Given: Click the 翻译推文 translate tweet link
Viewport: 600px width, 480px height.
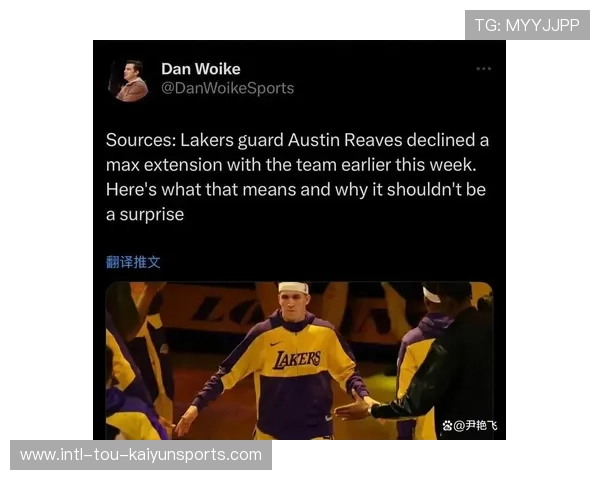Looking at the screenshot, I should [x=133, y=262].
